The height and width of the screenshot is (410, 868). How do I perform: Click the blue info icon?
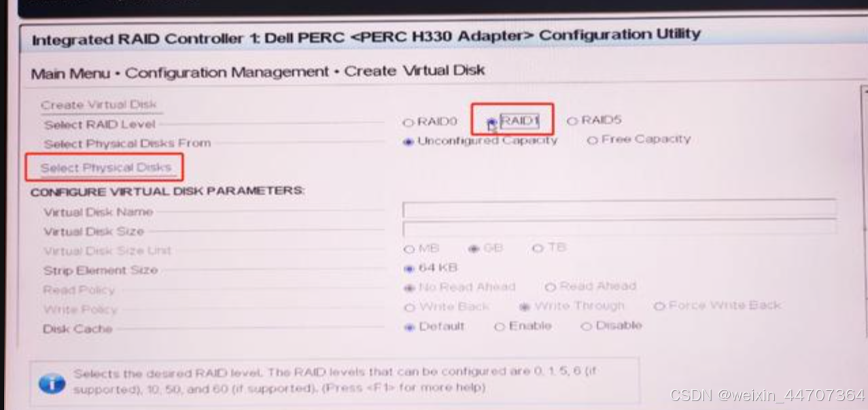point(52,383)
